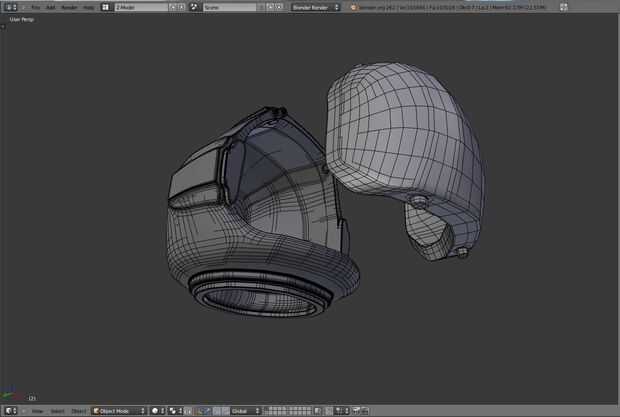Image resolution: width=620 pixels, height=417 pixels.
Task: Open the View menu in 3D header
Action: tap(37, 410)
